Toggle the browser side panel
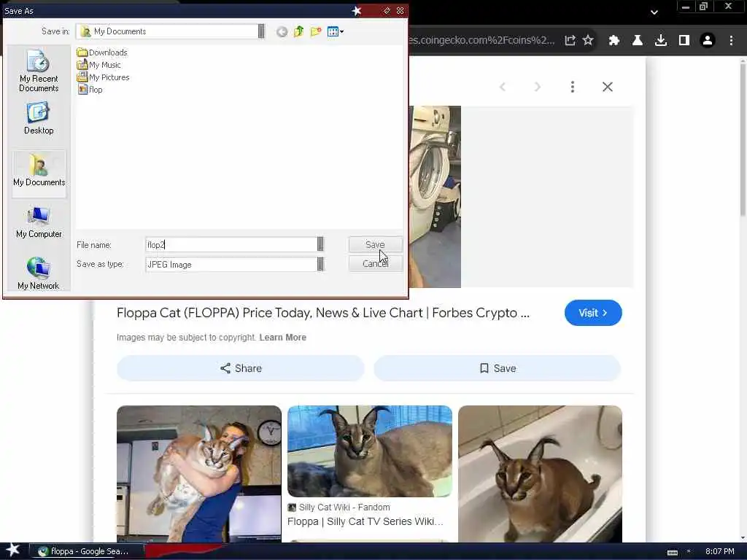Screen dimensions: 747x560 point(684,41)
